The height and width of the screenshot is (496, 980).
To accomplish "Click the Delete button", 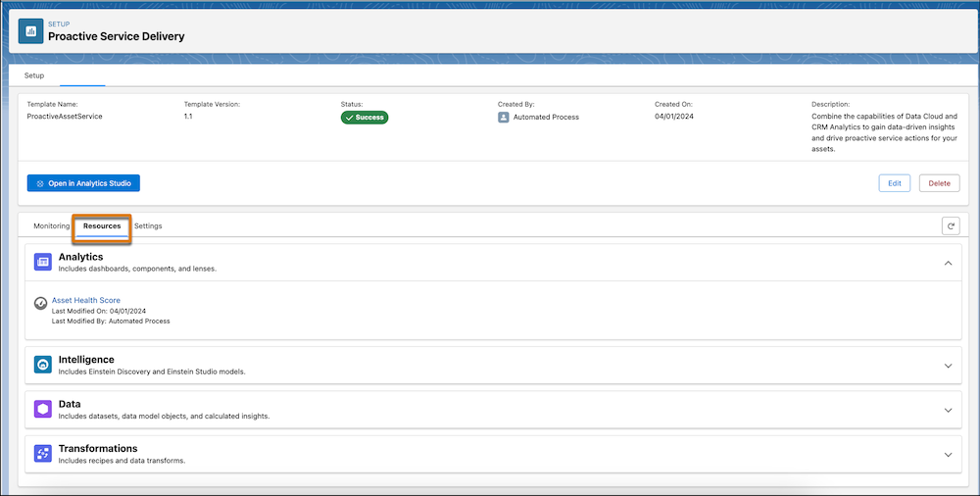I will coord(940,183).
